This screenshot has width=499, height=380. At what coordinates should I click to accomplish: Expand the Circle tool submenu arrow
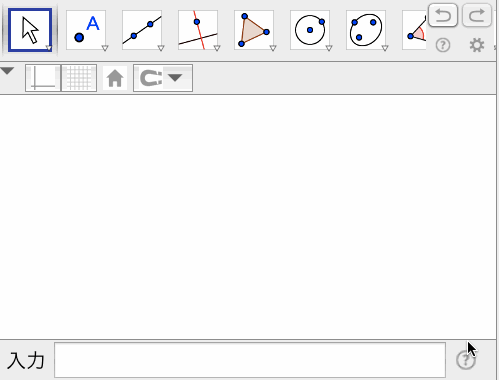coord(329,48)
